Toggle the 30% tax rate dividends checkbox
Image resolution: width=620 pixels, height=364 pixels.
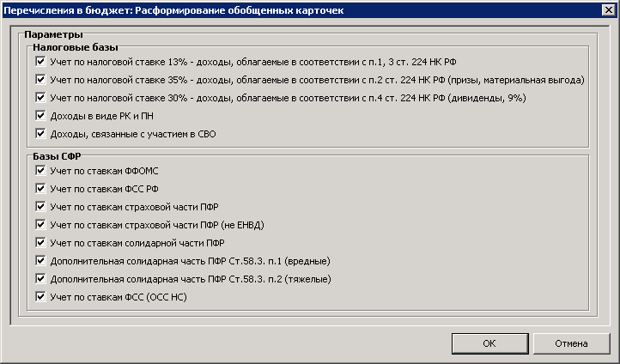(40, 98)
